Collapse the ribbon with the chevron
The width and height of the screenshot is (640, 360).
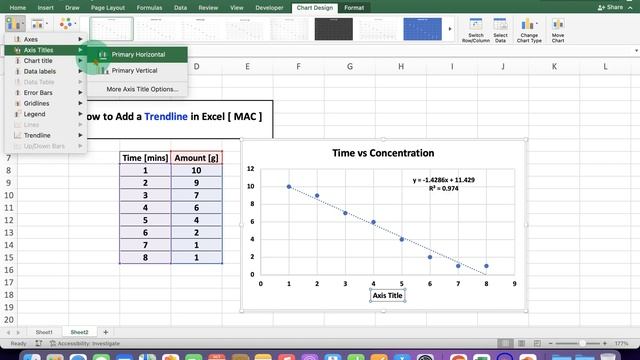coord(630,7)
